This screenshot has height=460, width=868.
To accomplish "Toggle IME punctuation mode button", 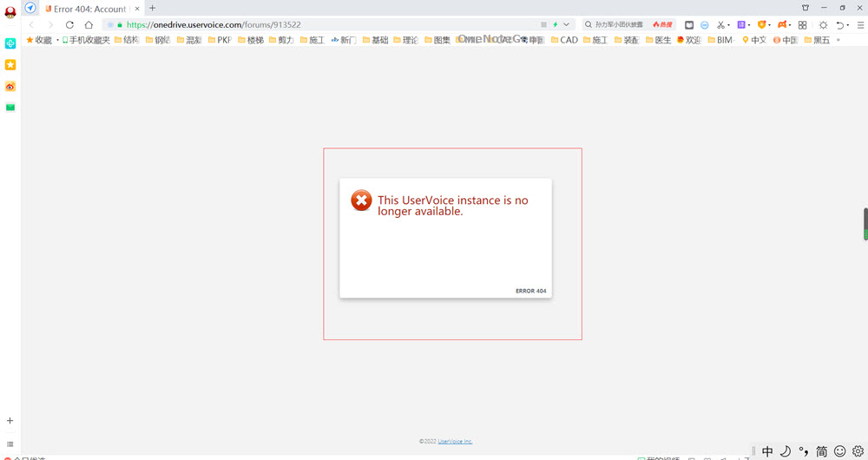I will [803, 451].
